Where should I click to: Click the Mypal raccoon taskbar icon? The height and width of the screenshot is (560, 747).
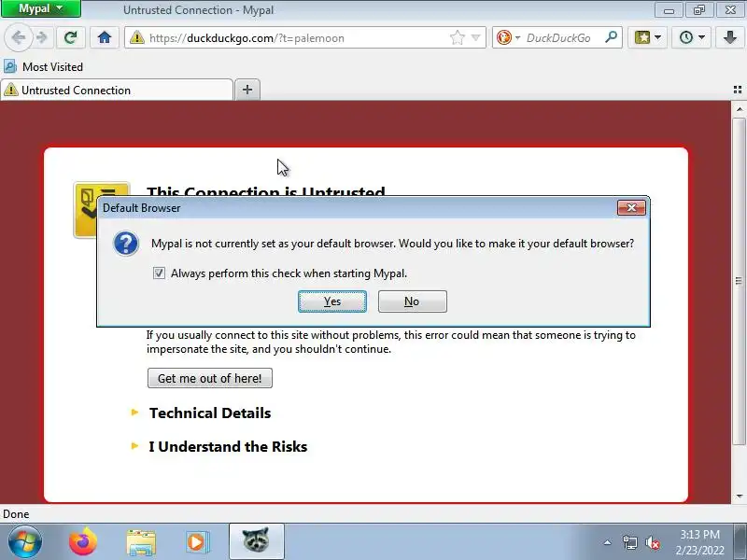[256, 541]
